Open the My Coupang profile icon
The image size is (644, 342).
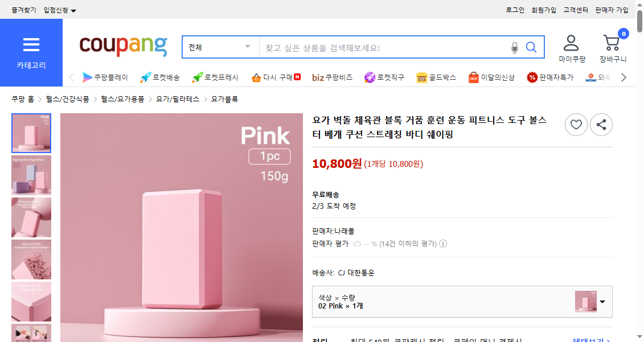pos(571,43)
